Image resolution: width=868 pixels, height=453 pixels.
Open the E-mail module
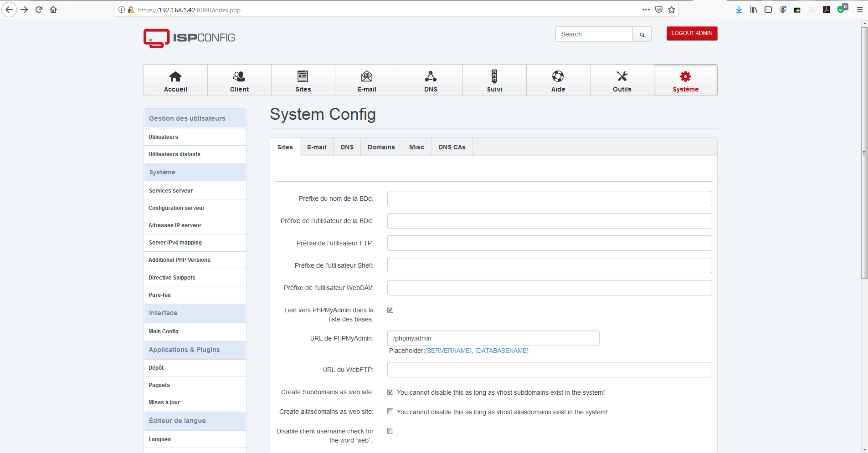(367, 81)
